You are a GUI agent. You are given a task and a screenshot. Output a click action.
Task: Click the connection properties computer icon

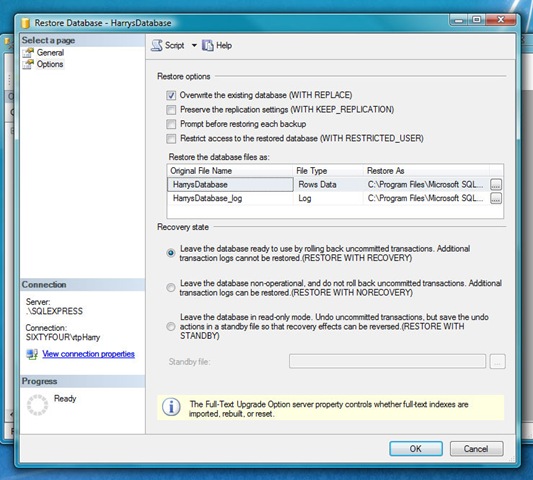32,354
